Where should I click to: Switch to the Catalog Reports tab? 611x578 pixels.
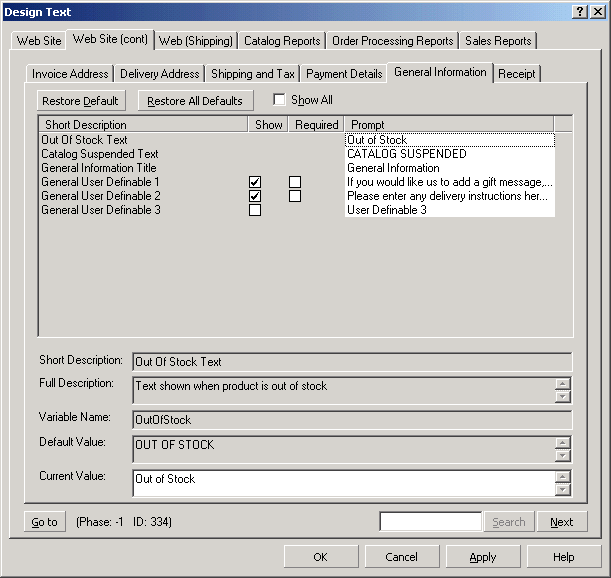tap(282, 41)
